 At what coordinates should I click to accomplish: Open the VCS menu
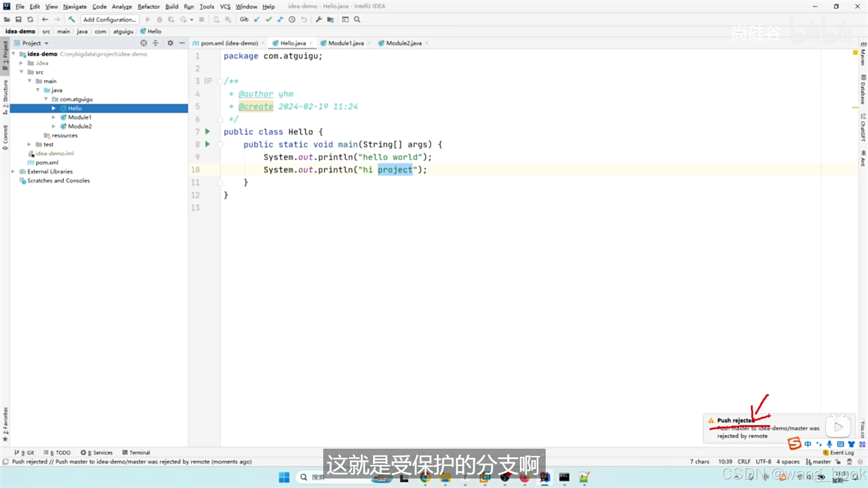point(225,6)
